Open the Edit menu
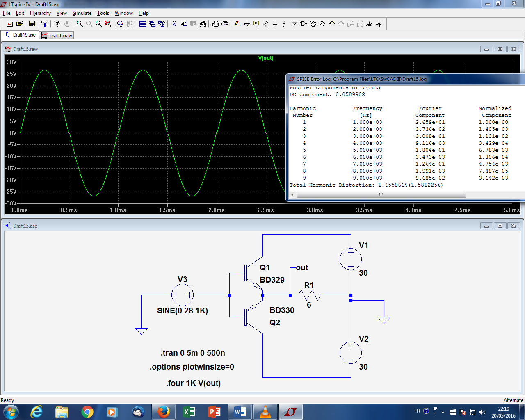 click(20, 13)
